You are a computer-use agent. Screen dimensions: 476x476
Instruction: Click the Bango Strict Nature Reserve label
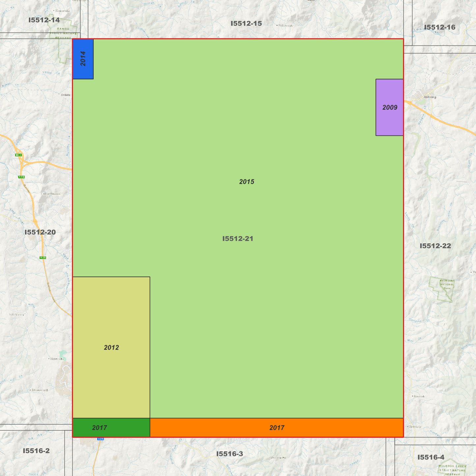click(63, 33)
